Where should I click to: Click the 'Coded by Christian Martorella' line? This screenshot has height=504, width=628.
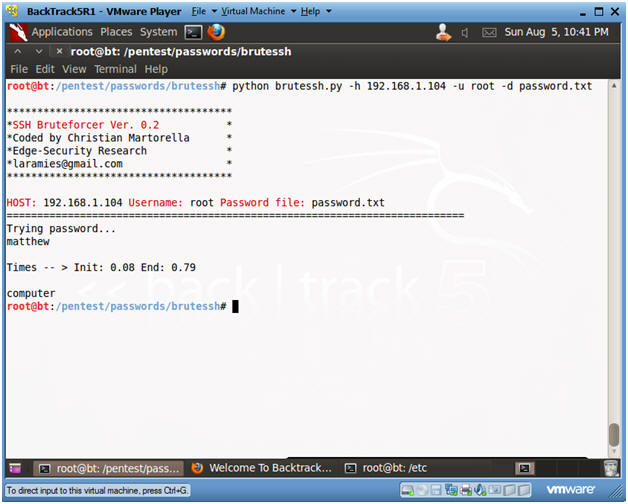pyautogui.click(x=101, y=137)
